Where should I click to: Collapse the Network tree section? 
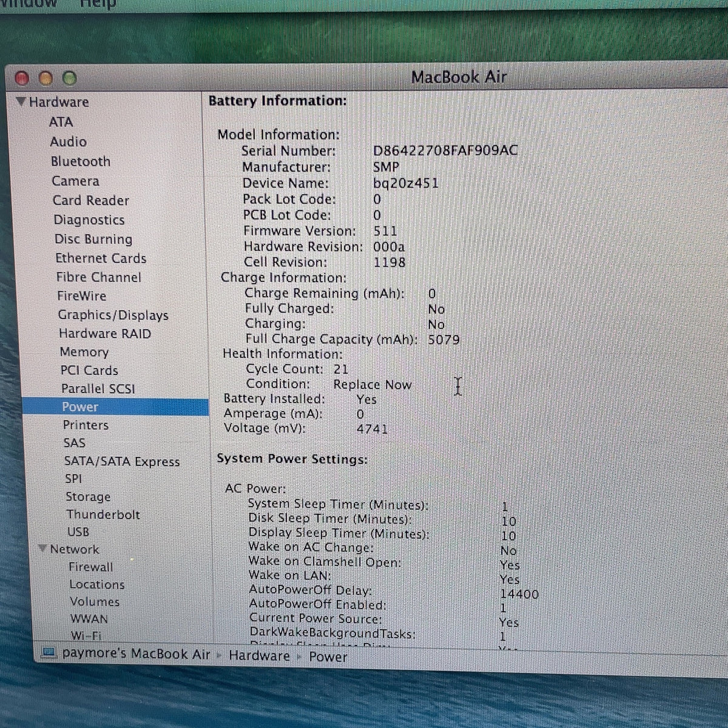pyautogui.click(x=42, y=549)
